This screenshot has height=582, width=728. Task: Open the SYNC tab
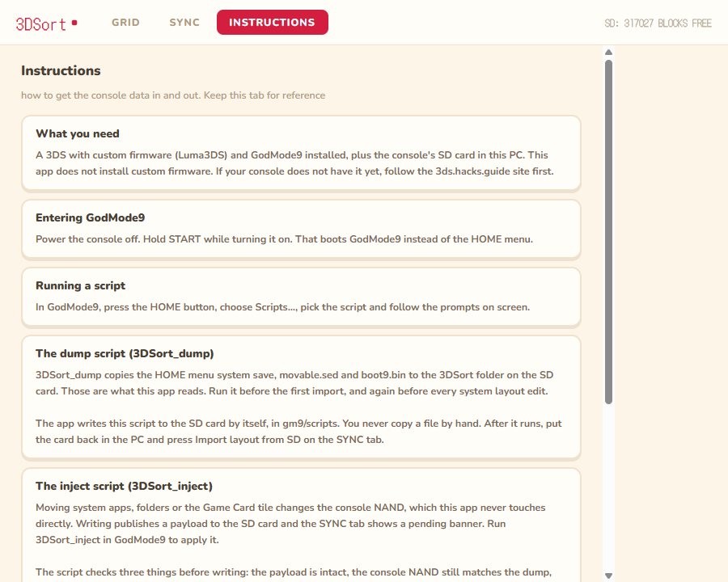(x=184, y=23)
